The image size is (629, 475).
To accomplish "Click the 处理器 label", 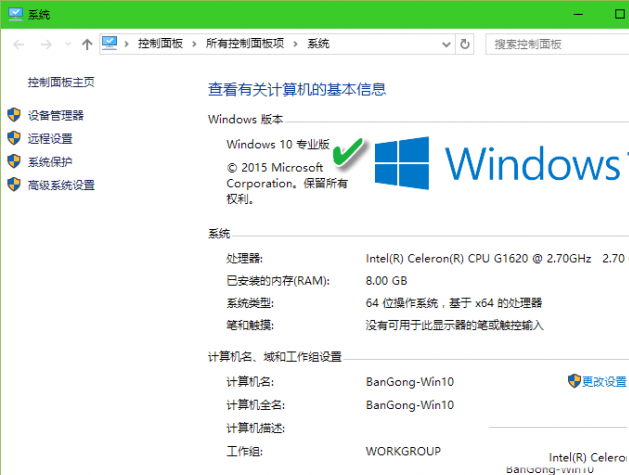I will click(245, 259).
